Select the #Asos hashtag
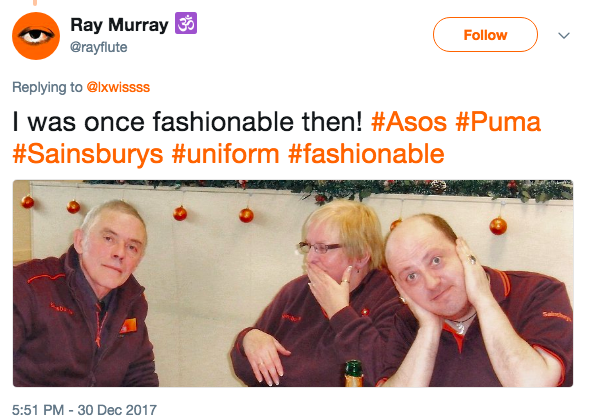This screenshot has width=601, height=420. coord(409,122)
